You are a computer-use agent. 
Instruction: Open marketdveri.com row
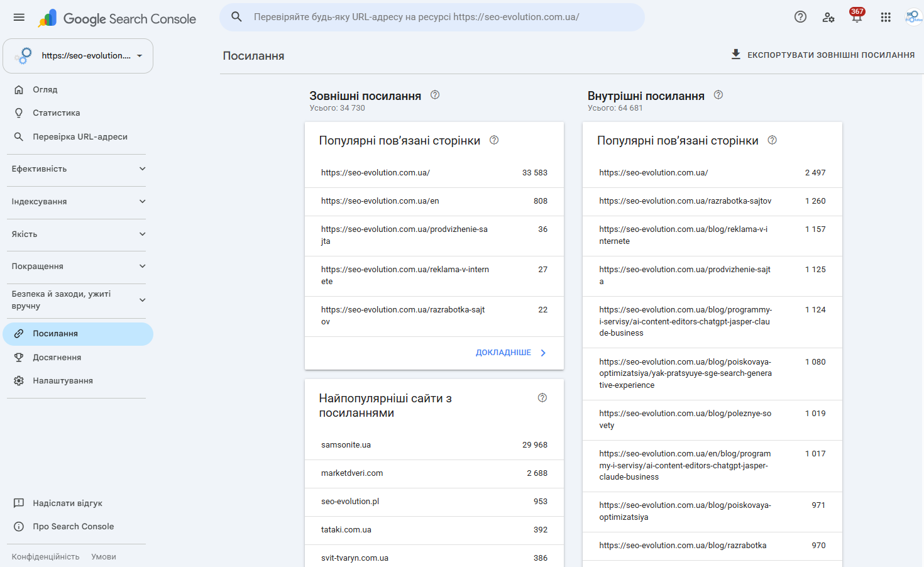click(x=434, y=473)
